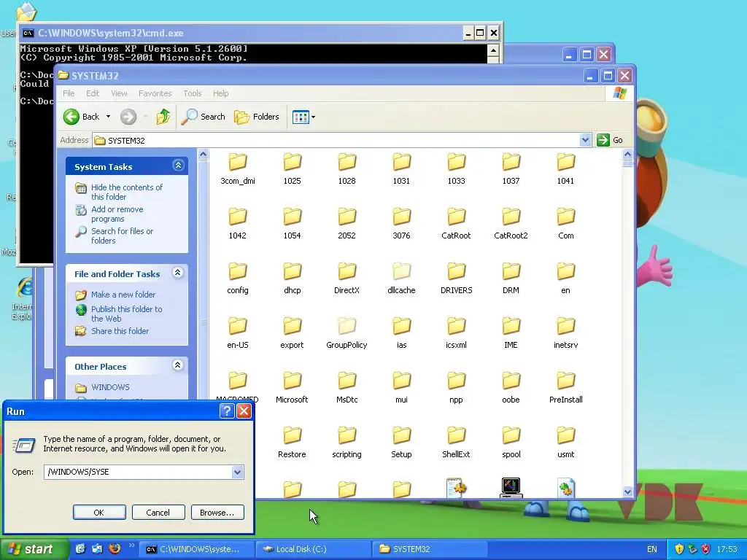The width and height of the screenshot is (747, 560).
Task: Select the DRIVERS folder
Action: 457,278
